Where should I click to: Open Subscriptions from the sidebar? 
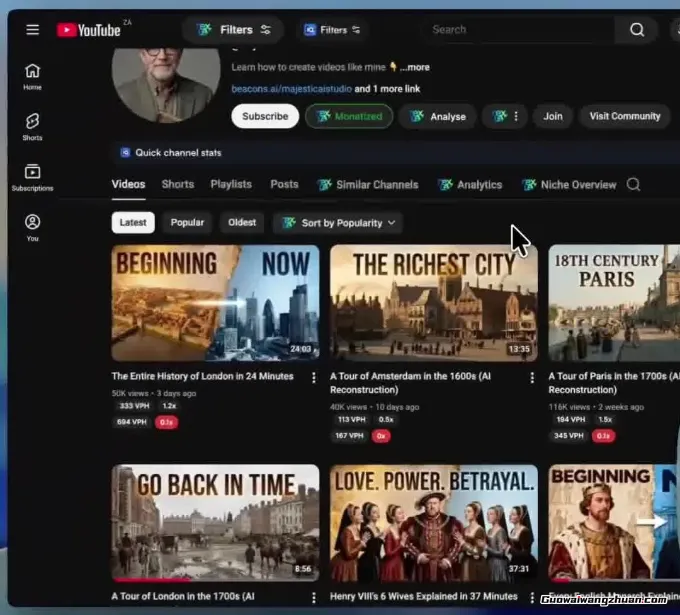(33, 178)
